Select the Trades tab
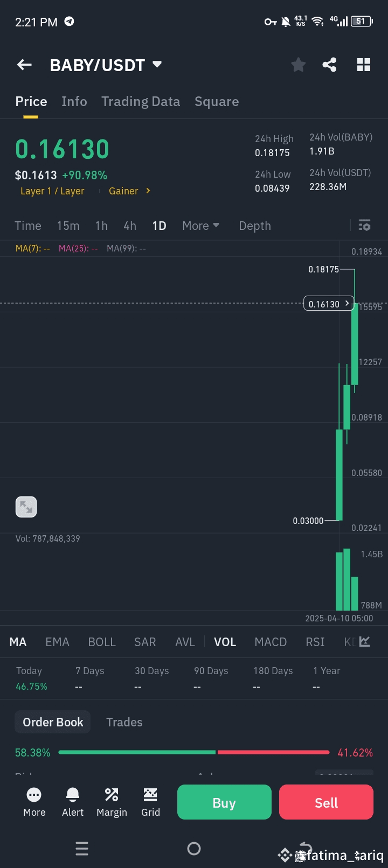The width and height of the screenshot is (388, 868). click(x=124, y=722)
